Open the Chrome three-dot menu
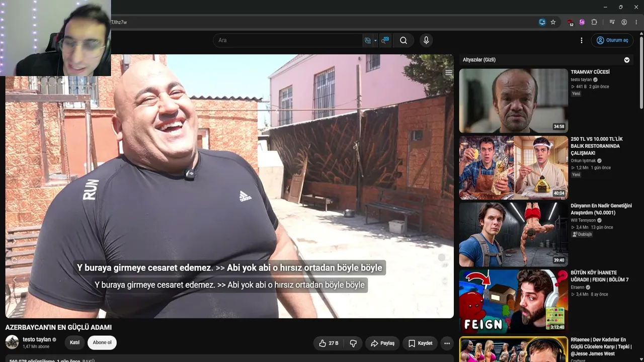Viewport: 644px width, 362px height. (x=636, y=22)
